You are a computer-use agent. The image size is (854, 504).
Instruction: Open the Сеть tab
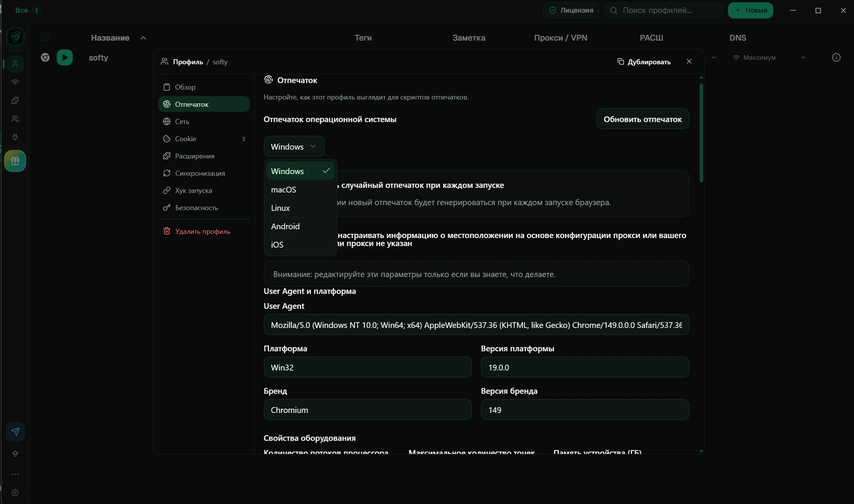(204, 121)
